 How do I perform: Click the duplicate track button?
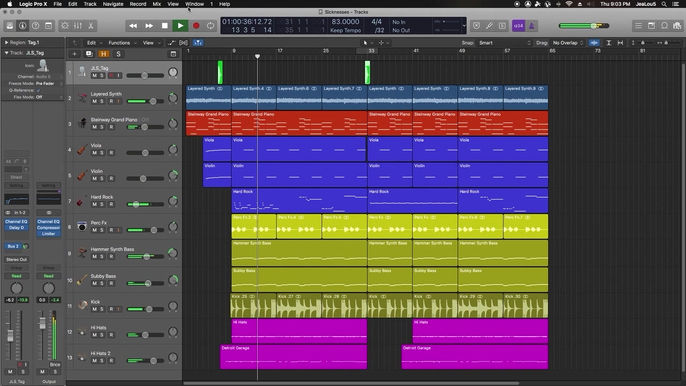coord(89,54)
